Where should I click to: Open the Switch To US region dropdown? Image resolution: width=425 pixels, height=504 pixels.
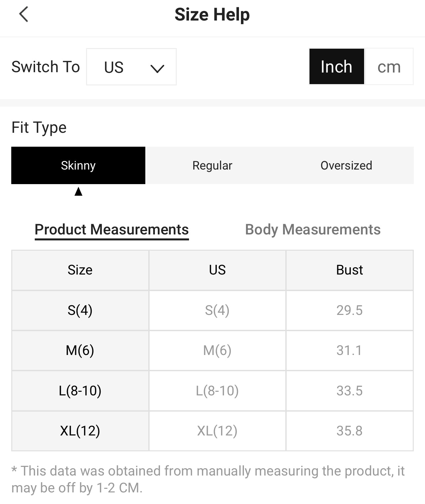[x=131, y=67]
